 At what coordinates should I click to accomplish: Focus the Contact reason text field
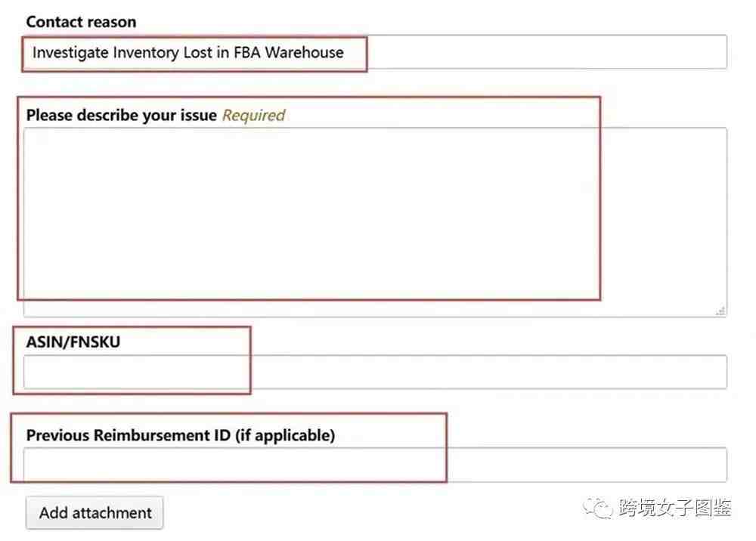coord(375,52)
